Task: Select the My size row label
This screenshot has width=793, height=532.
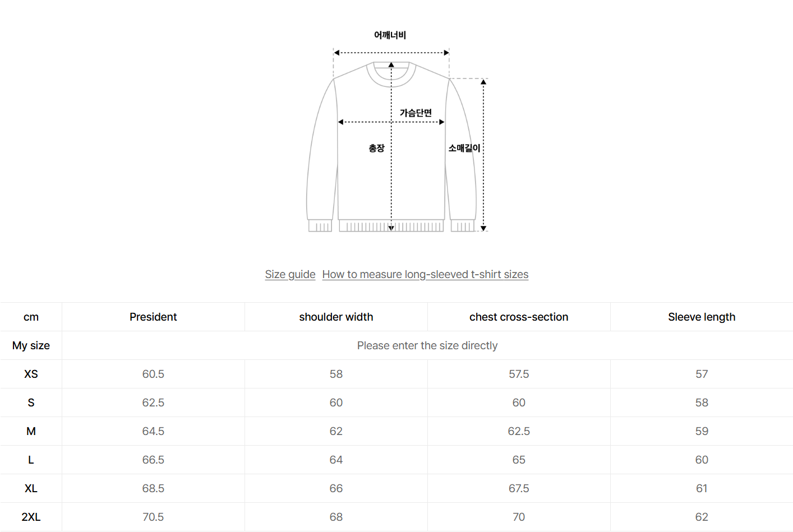Action: click(x=31, y=345)
